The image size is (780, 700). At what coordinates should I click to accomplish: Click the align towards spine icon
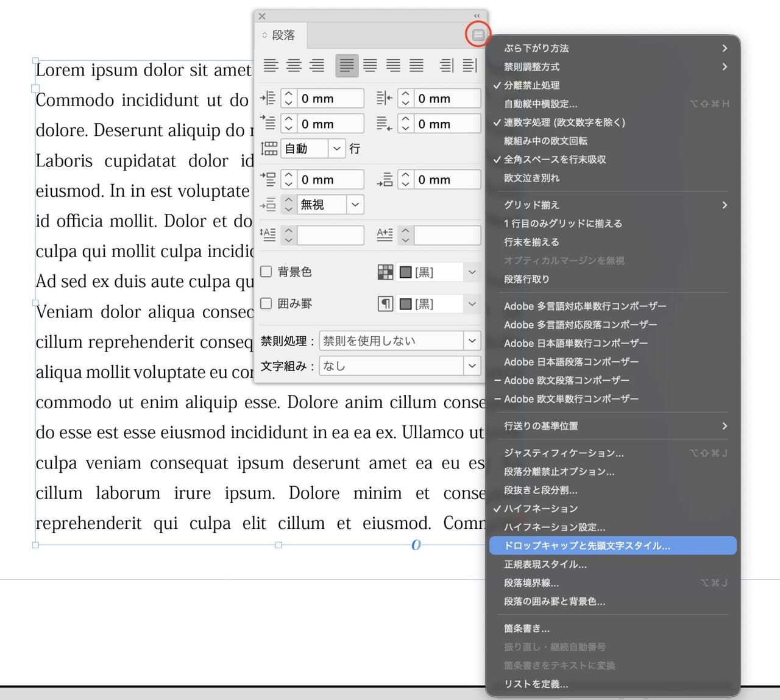(x=447, y=65)
